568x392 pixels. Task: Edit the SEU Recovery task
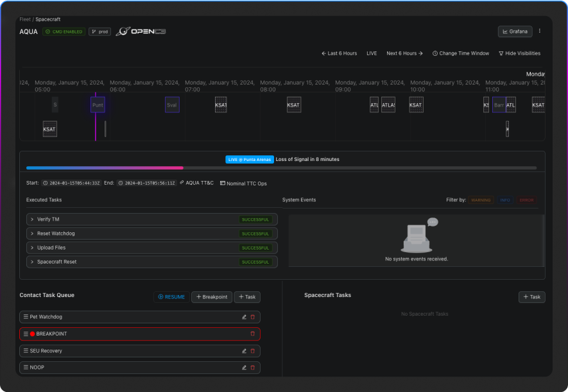[244, 351]
